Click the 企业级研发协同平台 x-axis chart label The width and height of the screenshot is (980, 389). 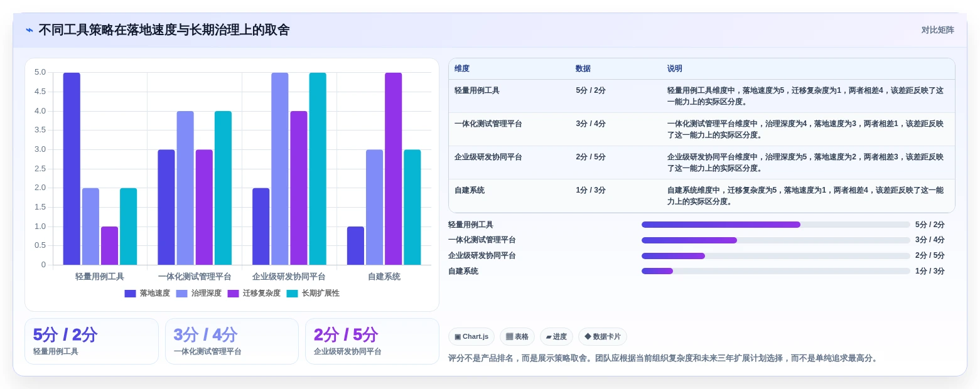click(x=289, y=277)
